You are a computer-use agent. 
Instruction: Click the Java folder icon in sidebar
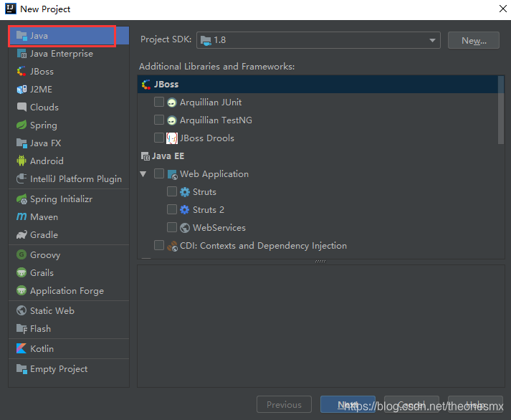(22, 36)
